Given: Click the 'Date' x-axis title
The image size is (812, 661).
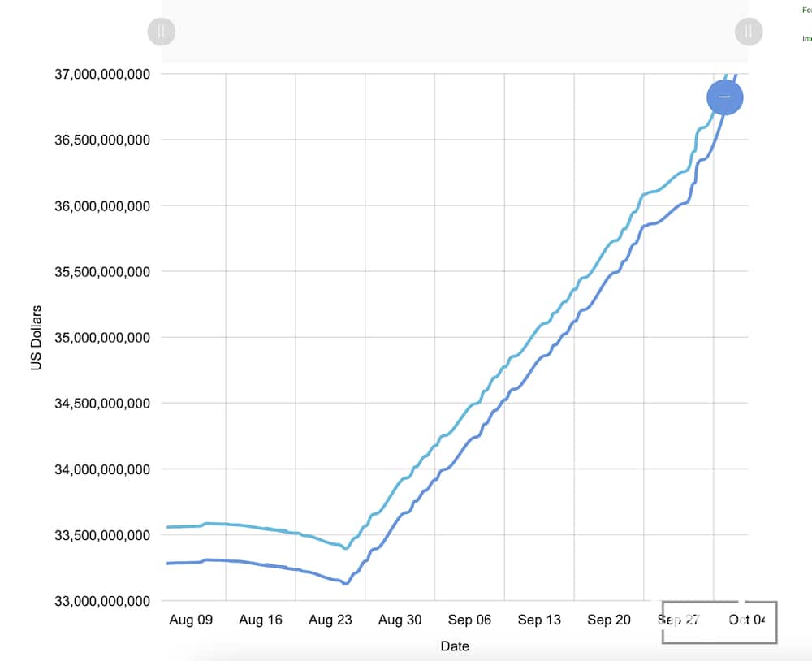Looking at the screenshot, I should [x=455, y=646].
